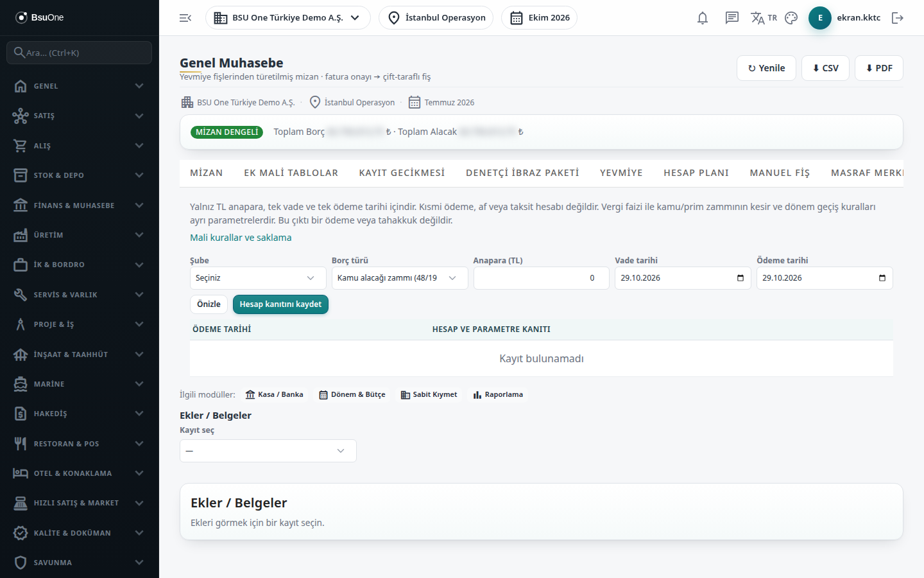Click the Yenile refresh button
The height and width of the screenshot is (578, 924).
click(x=766, y=68)
